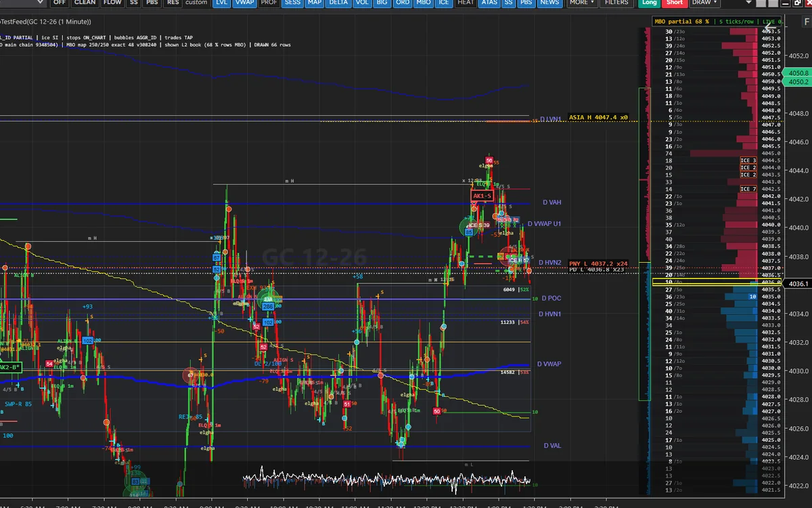Toggle the VWAP overlay
The height and width of the screenshot is (508, 812).
point(244,3)
